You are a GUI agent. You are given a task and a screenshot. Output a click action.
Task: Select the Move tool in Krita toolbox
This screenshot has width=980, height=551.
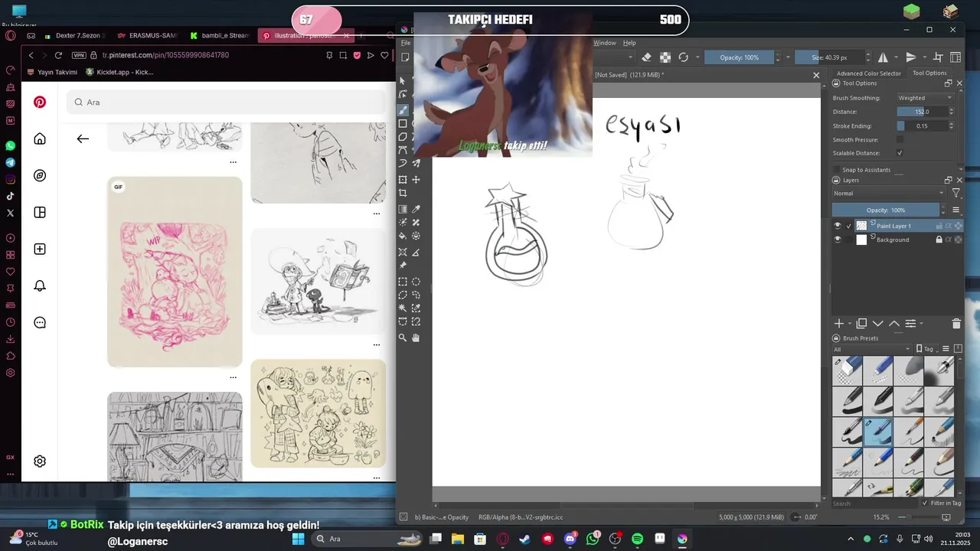point(416,180)
